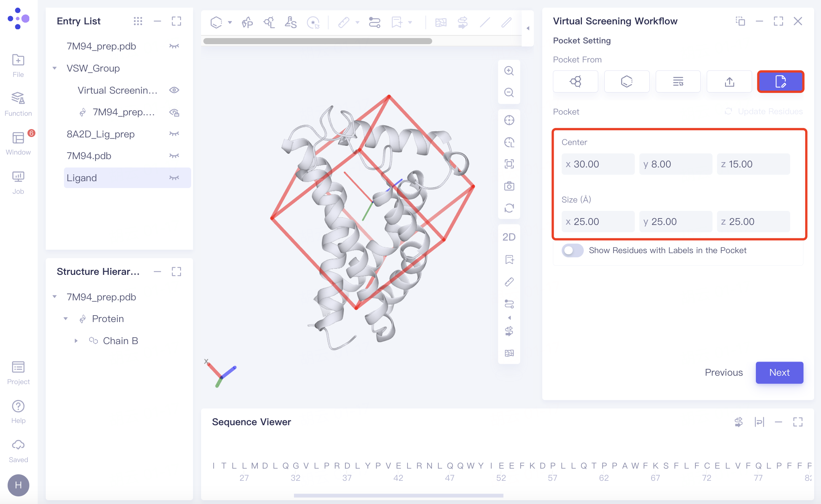Click the top toolbar horizontal scrollbar

[x=318, y=41]
